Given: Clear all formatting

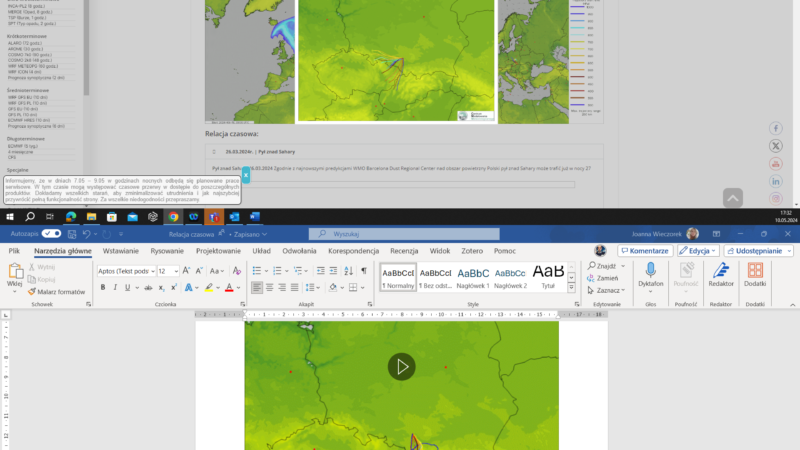Looking at the screenshot, I should [237, 271].
